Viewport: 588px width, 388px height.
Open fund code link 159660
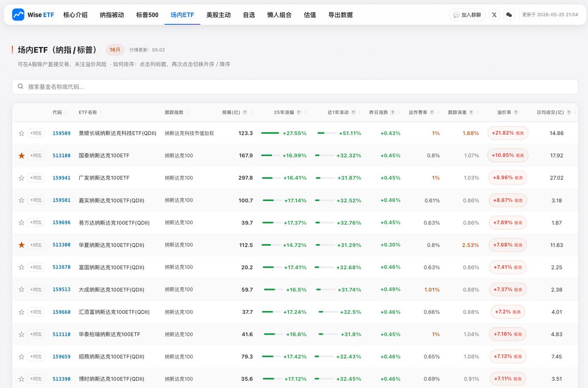[62, 312]
